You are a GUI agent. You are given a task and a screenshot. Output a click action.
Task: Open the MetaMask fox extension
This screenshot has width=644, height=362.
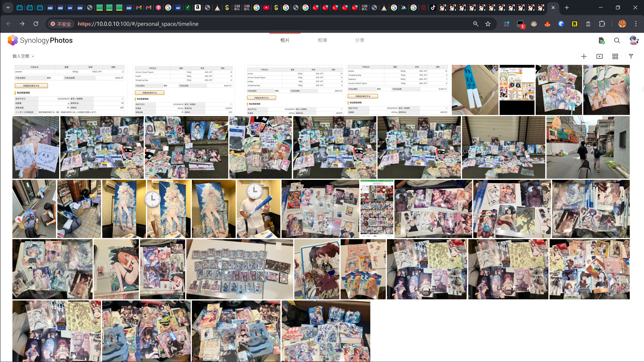[547, 24]
